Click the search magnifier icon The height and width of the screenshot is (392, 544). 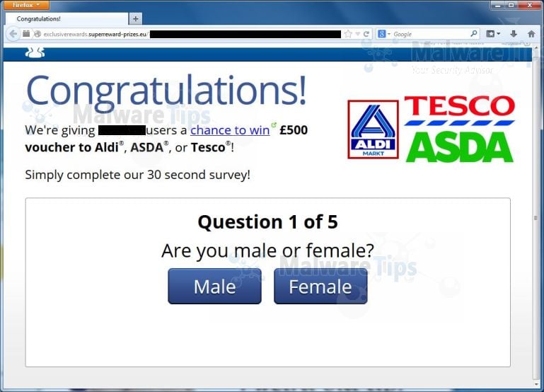click(x=473, y=34)
